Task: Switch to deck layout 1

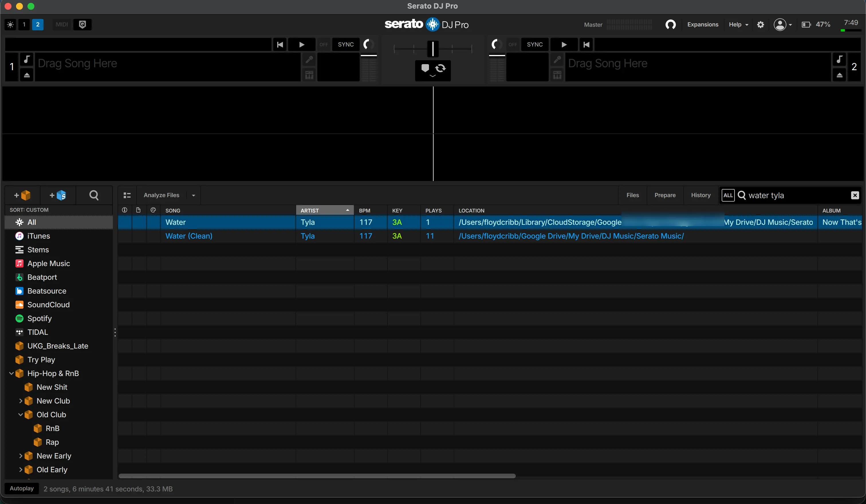Action: 24,24
